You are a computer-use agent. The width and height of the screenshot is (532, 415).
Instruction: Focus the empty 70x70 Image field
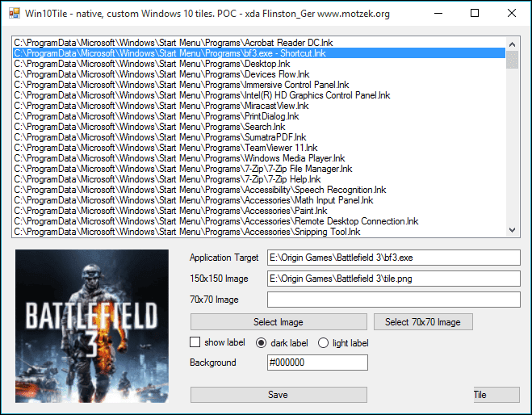(x=394, y=300)
